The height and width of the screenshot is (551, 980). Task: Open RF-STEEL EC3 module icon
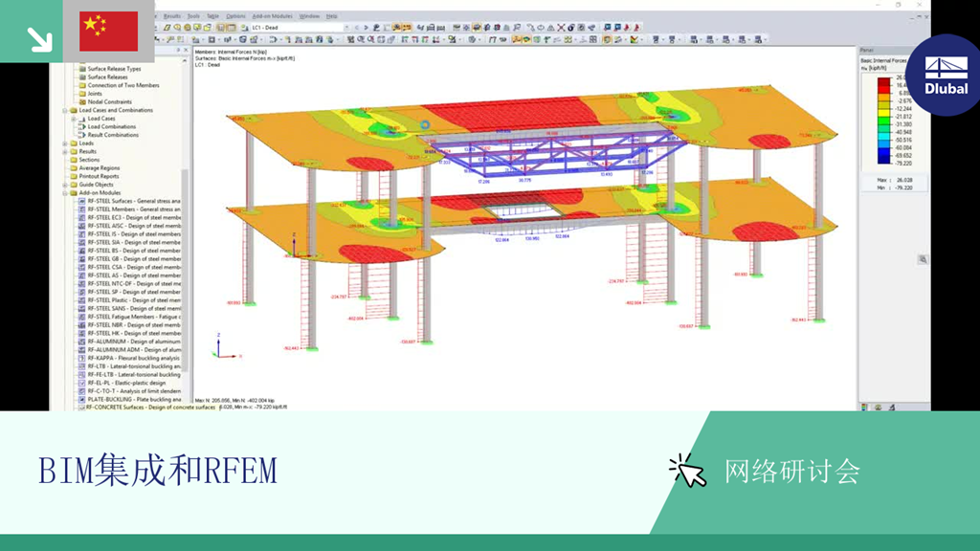pyautogui.click(x=82, y=217)
